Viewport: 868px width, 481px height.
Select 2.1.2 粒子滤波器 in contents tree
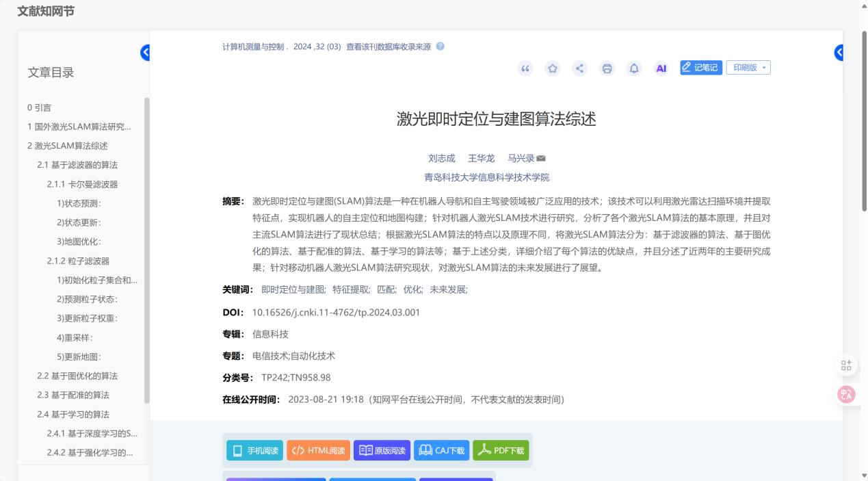click(78, 261)
